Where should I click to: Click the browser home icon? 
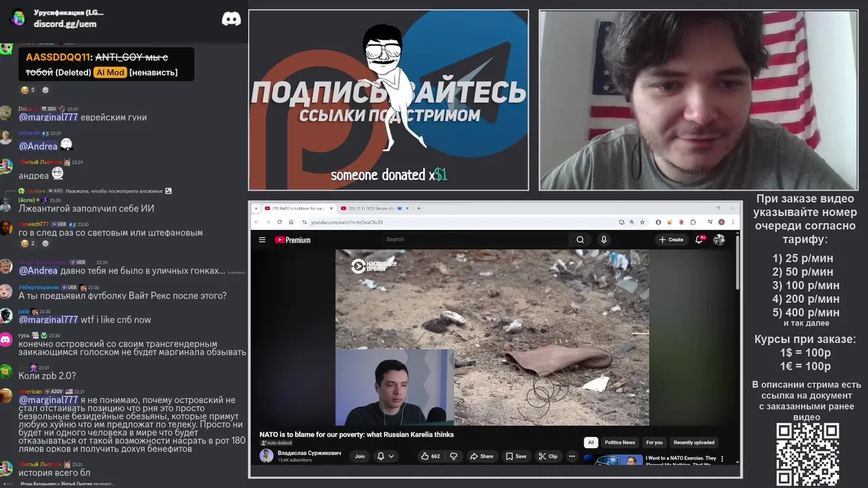click(291, 222)
